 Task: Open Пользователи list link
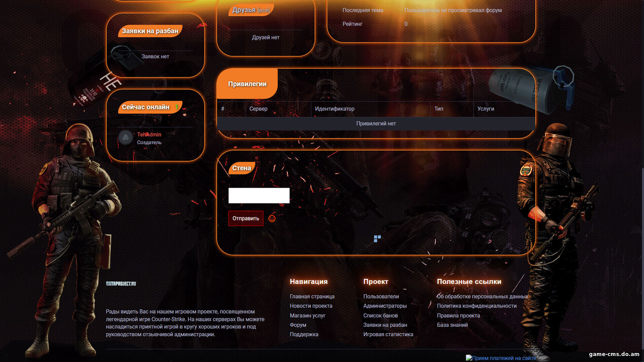pyautogui.click(x=381, y=296)
